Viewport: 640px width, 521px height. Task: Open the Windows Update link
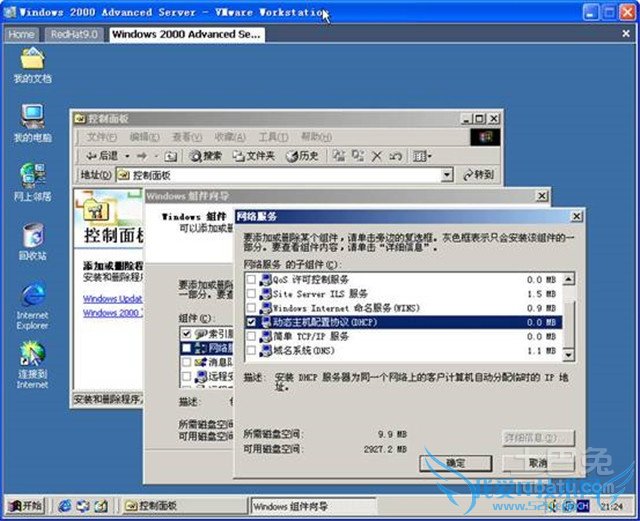tap(113, 299)
